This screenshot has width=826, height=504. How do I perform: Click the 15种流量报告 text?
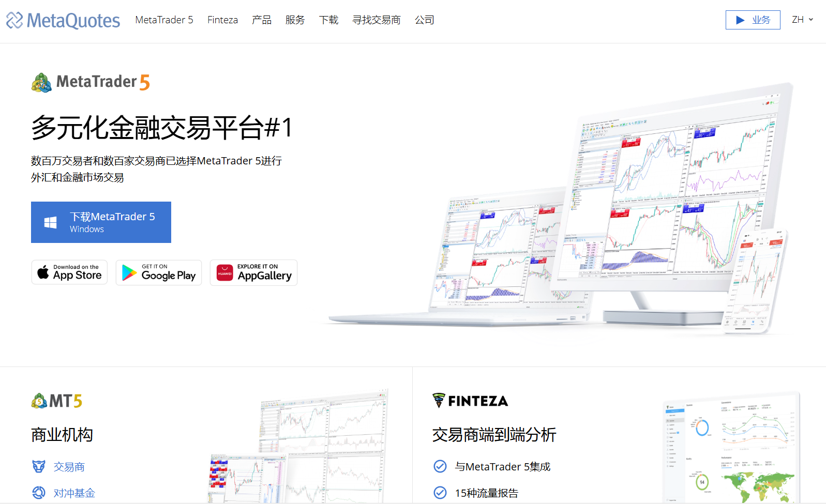(487, 493)
